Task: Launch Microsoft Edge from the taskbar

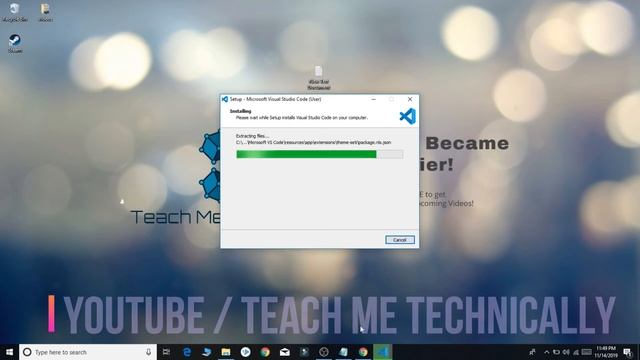Action: click(x=187, y=352)
